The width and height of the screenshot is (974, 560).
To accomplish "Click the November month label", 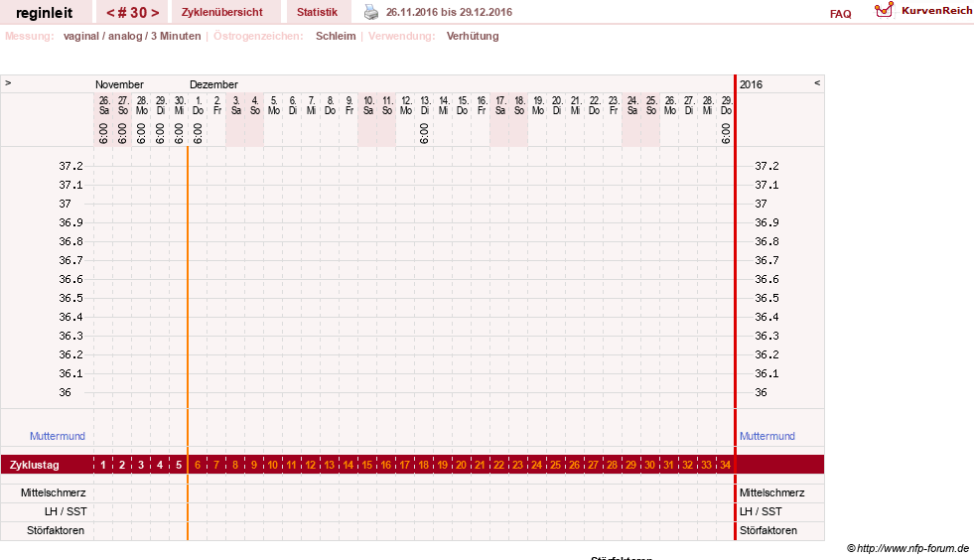I will (119, 84).
